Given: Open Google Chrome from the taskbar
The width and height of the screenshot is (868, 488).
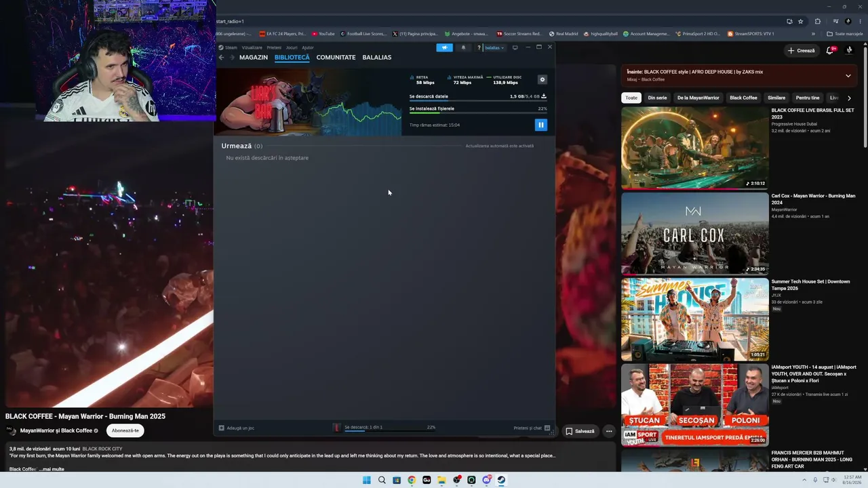Looking at the screenshot, I should (x=412, y=480).
